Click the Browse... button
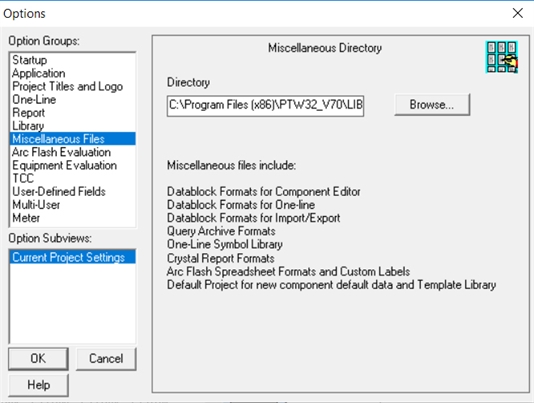The width and height of the screenshot is (534, 403). [x=432, y=105]
